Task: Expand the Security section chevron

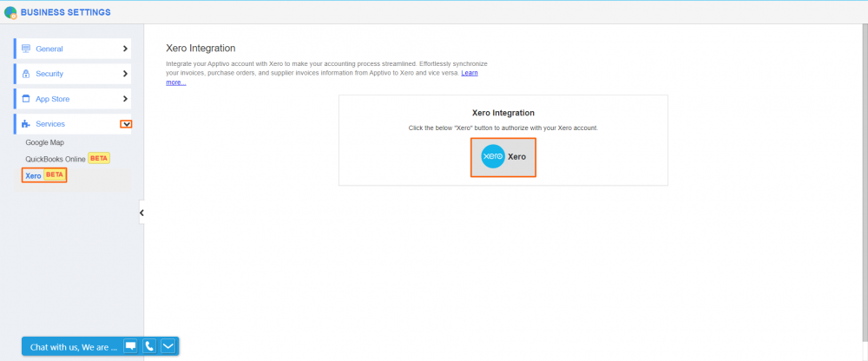Action: [x=125, y=74]
